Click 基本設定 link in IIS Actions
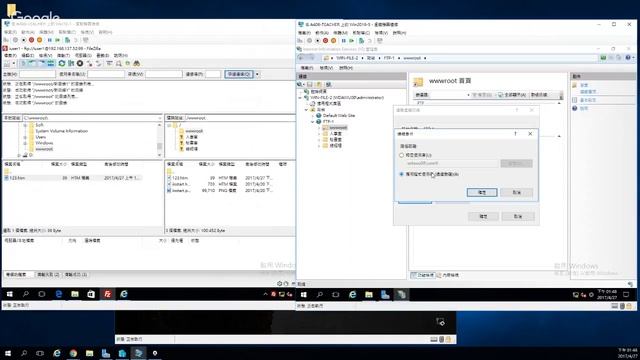This screenshot has height=360, width=640. (x=588, y=100)
